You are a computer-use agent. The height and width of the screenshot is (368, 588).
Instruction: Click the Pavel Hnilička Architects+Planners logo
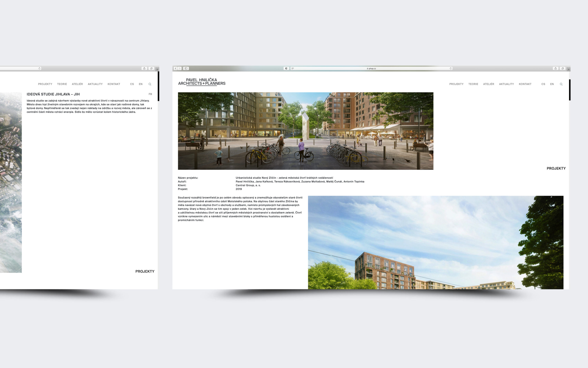[x=202, y=82]
